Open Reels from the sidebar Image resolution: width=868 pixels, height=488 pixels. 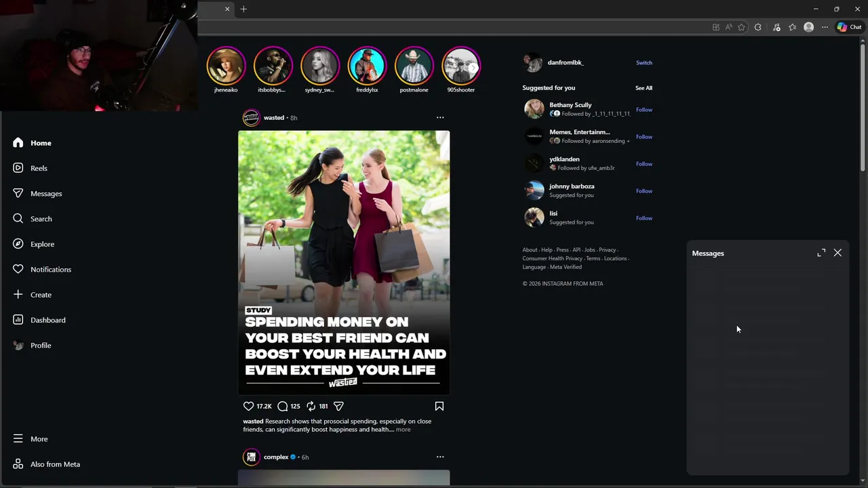pos(30,168)
